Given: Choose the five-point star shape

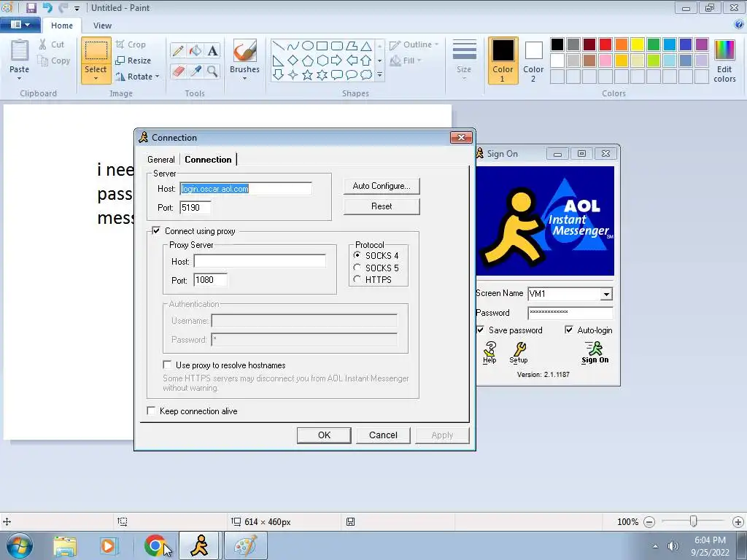Looking at the screenshot, I should coord(308,75).
